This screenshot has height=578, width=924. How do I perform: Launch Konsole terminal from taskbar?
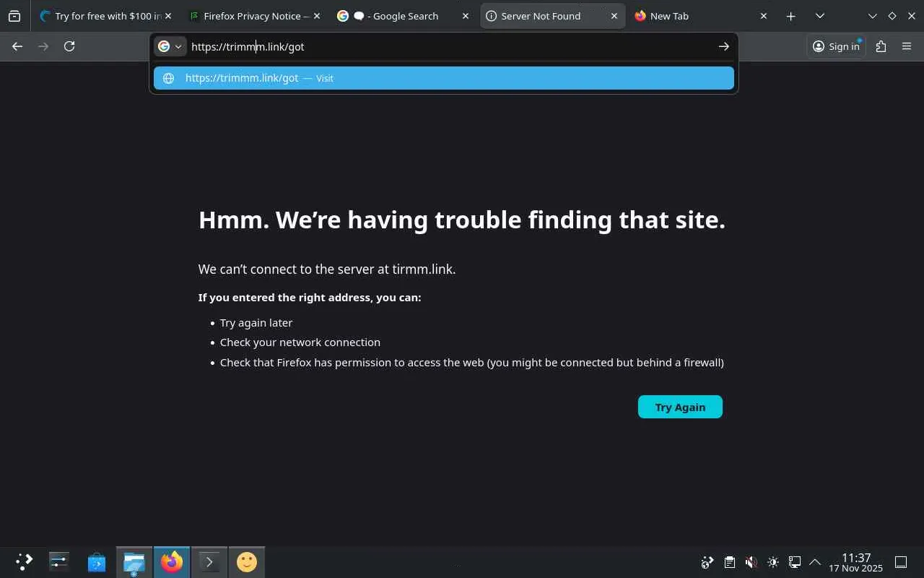(x=209, y=562)
